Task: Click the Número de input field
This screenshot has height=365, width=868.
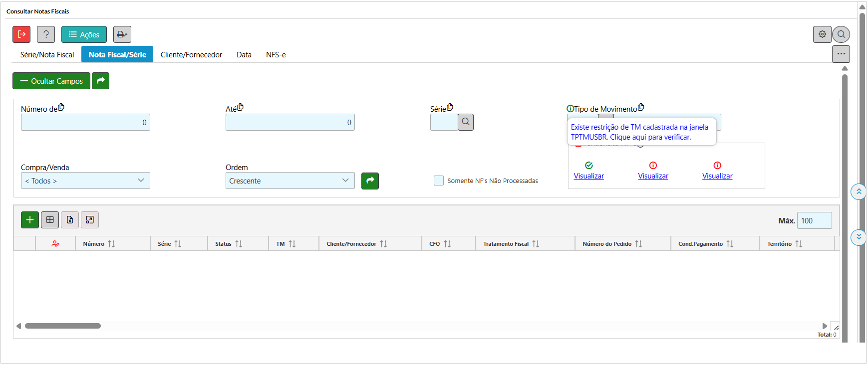Action: coord(85,122)
